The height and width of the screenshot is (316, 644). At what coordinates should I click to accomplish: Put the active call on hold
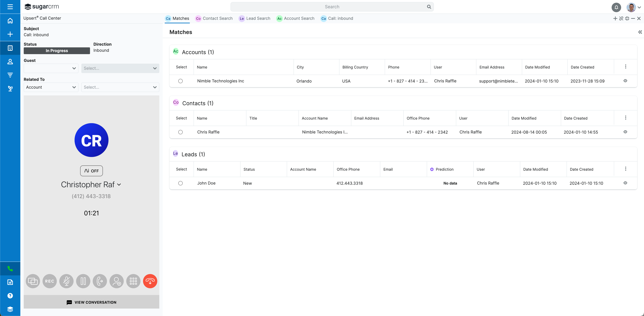(x=83, y=281)
